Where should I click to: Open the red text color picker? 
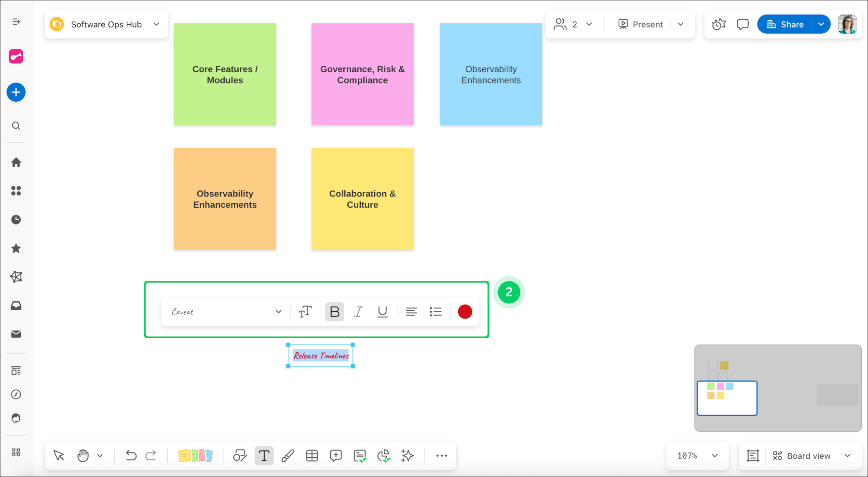point(464,312)
